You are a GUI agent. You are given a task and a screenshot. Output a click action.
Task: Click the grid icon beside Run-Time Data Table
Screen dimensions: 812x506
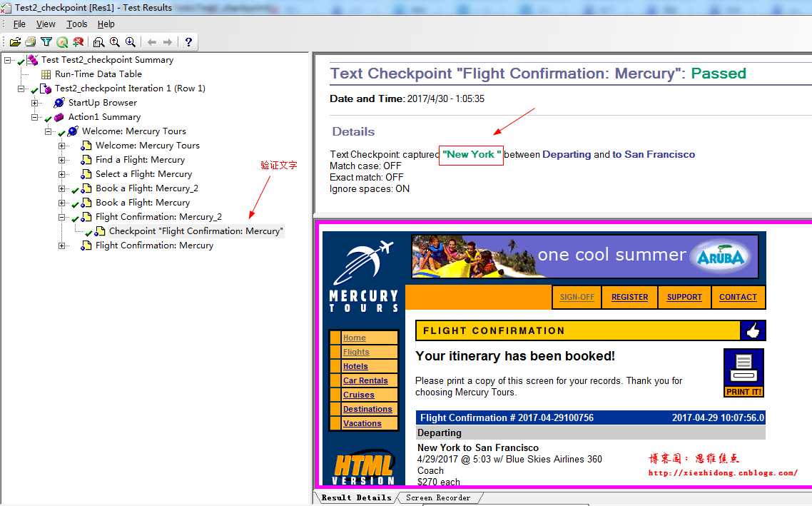click(x=46, y=74)
